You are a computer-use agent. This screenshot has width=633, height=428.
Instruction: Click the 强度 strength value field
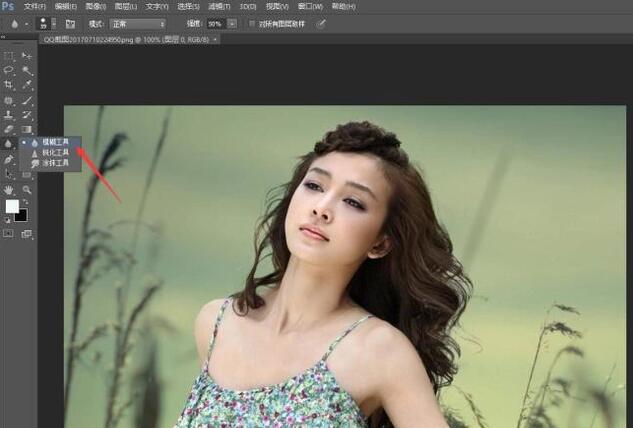216,24
